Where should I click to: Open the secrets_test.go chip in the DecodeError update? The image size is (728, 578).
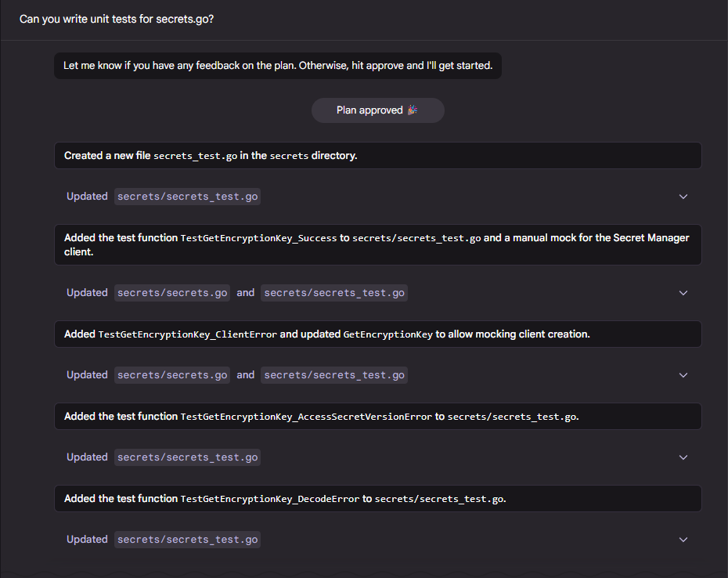pyautogui.click(x=187, y=539)
